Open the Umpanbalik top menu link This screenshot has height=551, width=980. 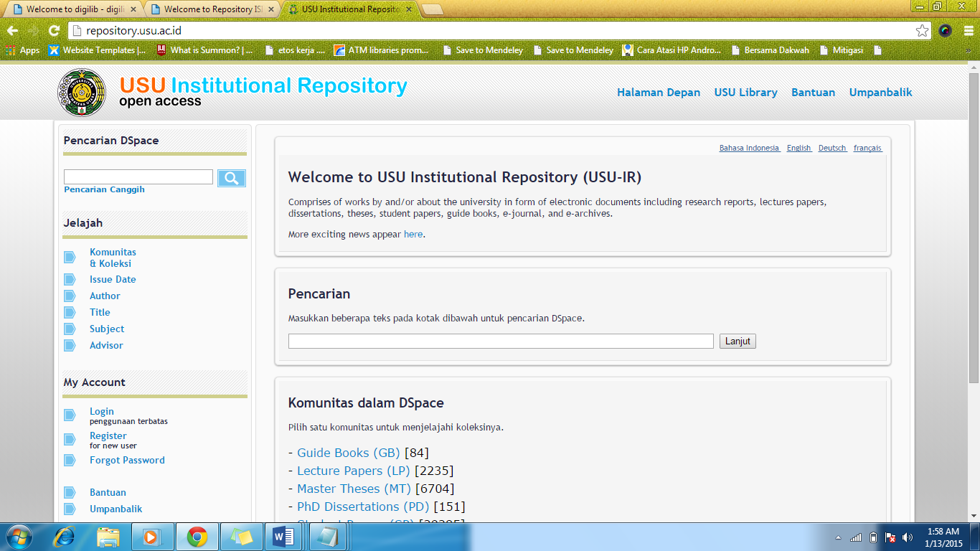tap(881, 93)
